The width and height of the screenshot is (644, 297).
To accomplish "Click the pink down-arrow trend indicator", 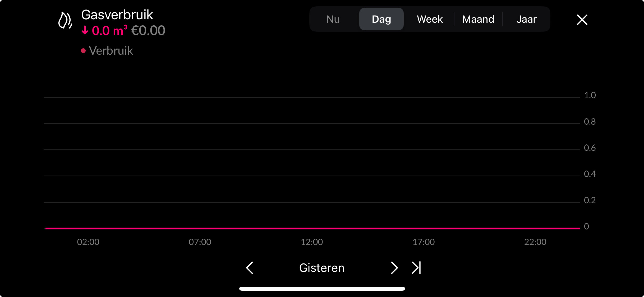I will point(85,30).
